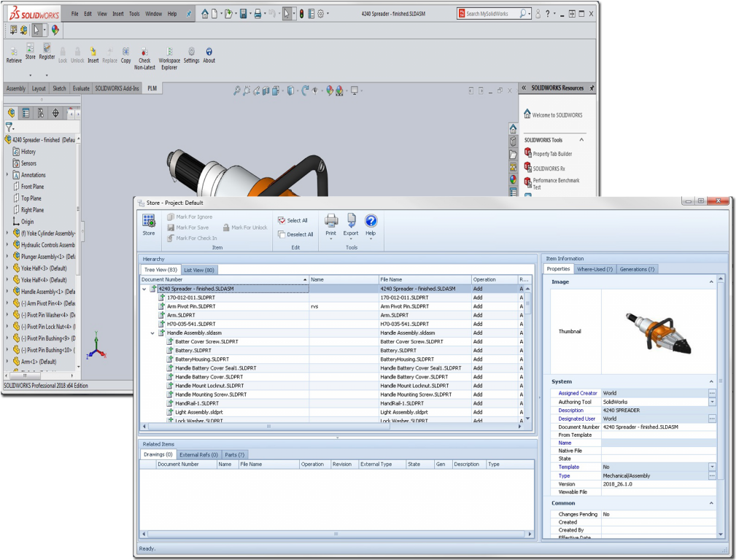747x560 pixels.
Task: Click the Designated User browse button
Action: click(x=712, y=419)
